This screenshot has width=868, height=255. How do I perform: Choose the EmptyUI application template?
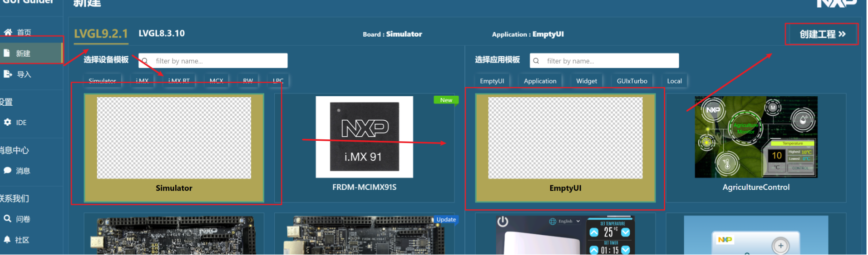pyautogui.click(x=565, y=148)
